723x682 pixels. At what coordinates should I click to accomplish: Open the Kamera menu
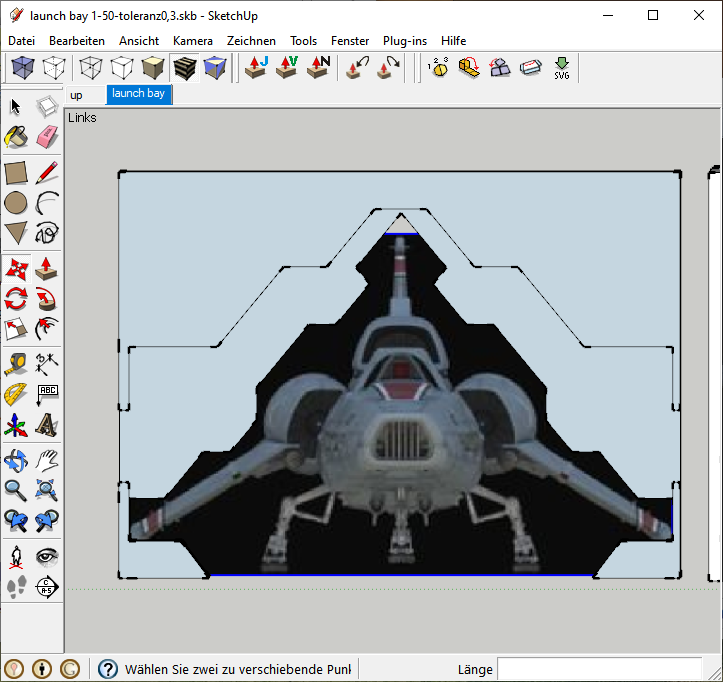[193, 41]
